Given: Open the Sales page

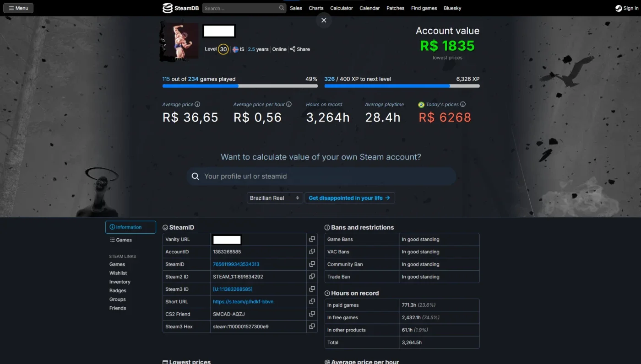Looking at the screenshot, I should tap(296, 8).
